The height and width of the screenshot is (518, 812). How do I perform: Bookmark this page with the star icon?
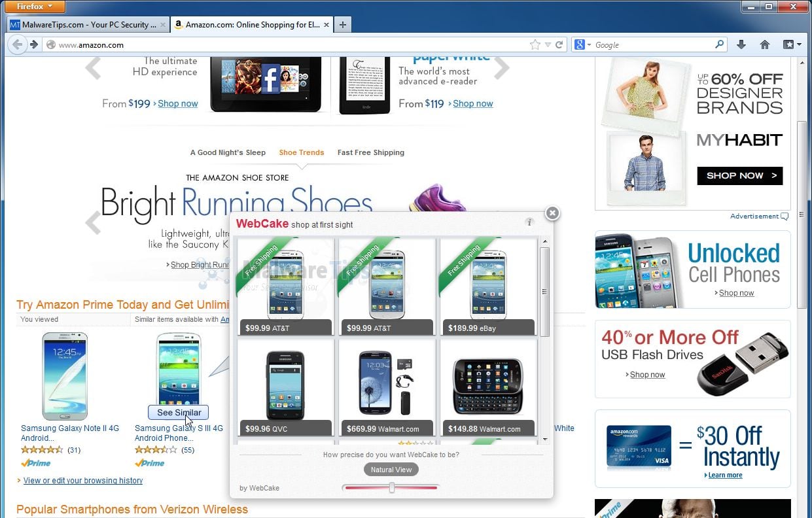[535, 45]
